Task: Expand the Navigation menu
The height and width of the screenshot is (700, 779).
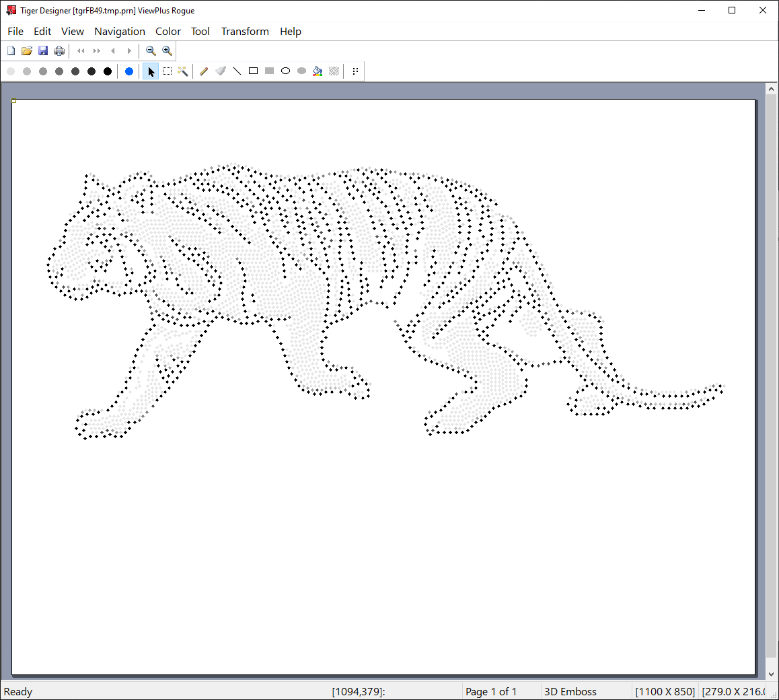Action: [120, 32]
